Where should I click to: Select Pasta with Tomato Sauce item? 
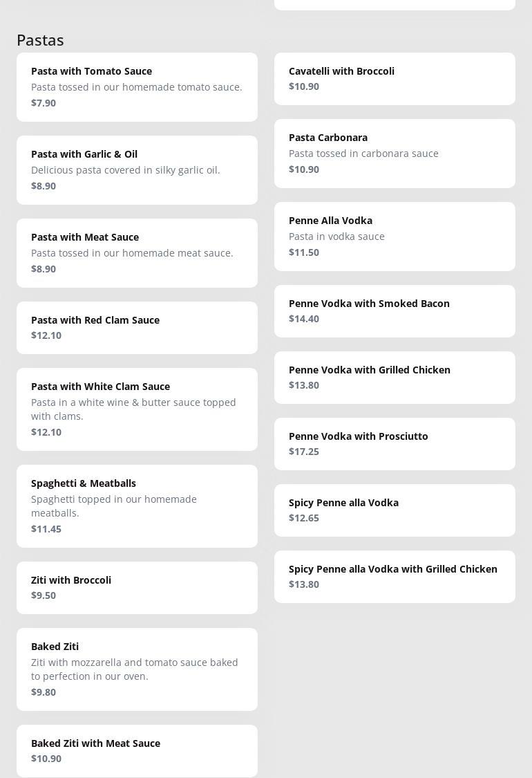coord(137,87)
